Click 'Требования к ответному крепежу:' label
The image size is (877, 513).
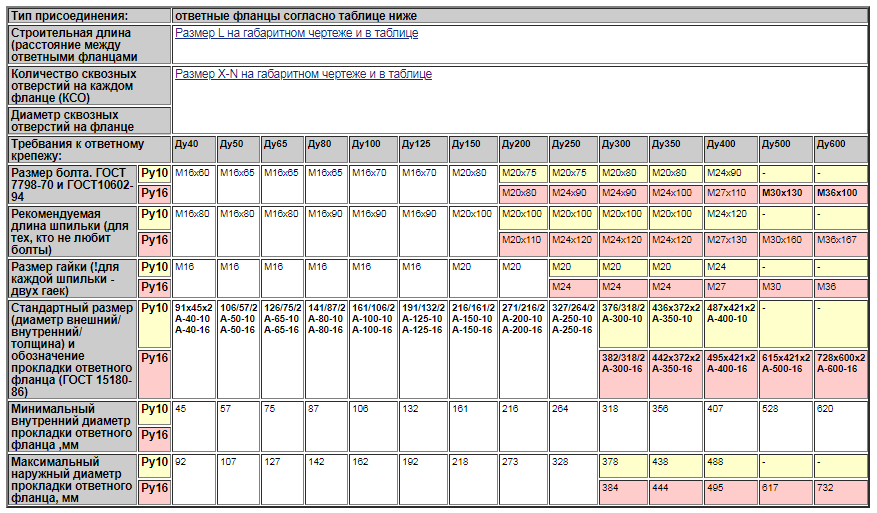89,149
